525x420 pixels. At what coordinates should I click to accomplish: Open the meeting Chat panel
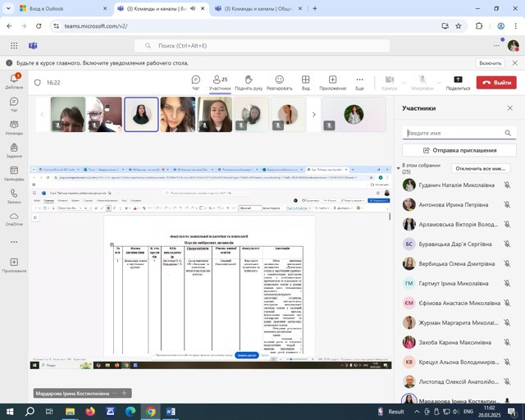click(195, 82)
